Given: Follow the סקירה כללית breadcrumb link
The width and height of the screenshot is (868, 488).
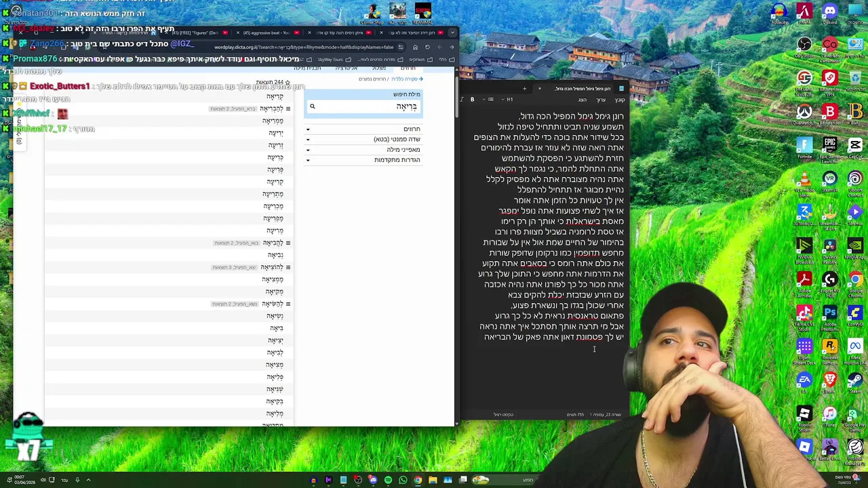Looking at the screenshot, I should pos(407,79).
